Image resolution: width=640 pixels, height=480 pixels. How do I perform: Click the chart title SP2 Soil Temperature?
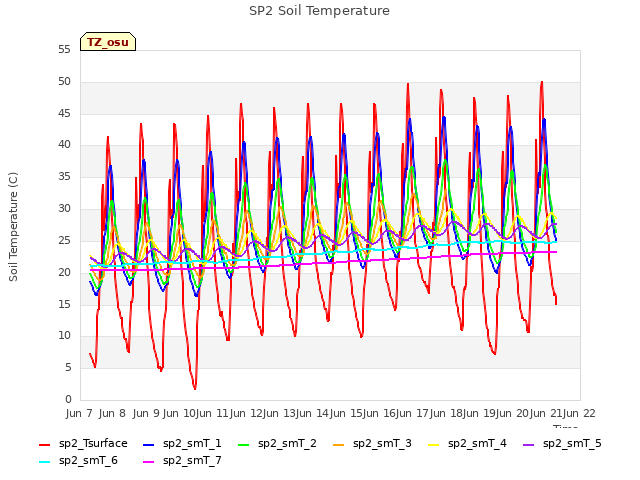(319, 11)
